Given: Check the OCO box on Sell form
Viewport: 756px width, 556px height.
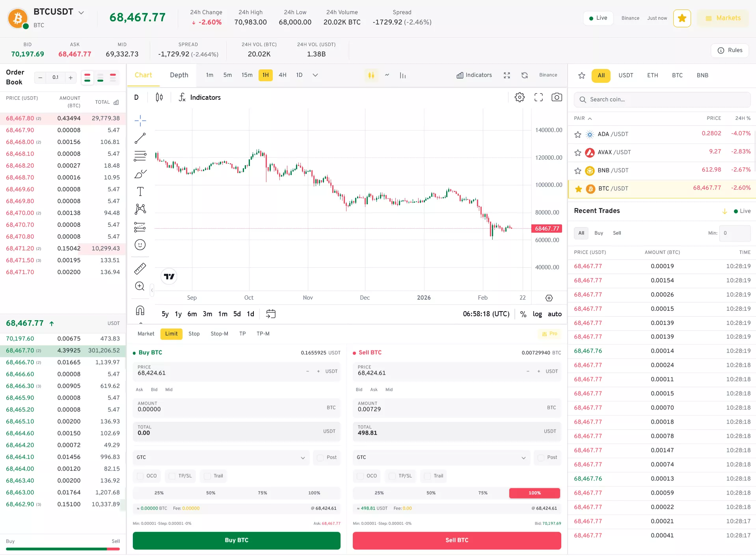Looking at the screenshot, I should click(x=360, y=476).
